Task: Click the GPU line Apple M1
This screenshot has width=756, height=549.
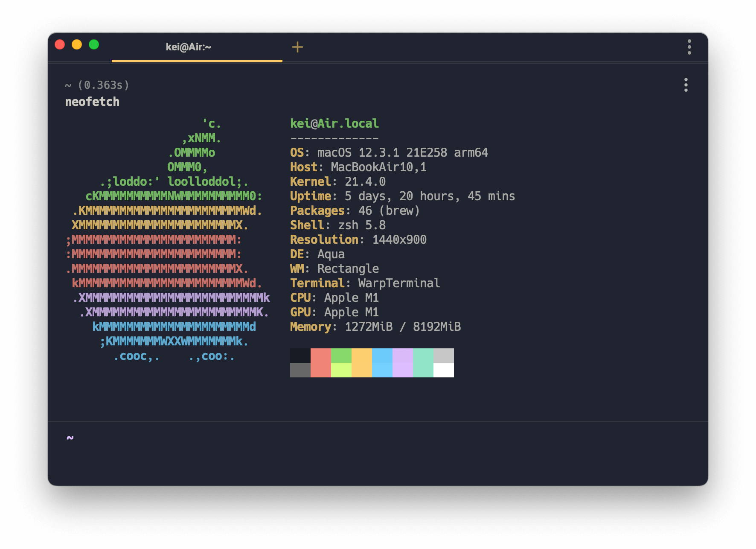Action: (x=334, y=312)
